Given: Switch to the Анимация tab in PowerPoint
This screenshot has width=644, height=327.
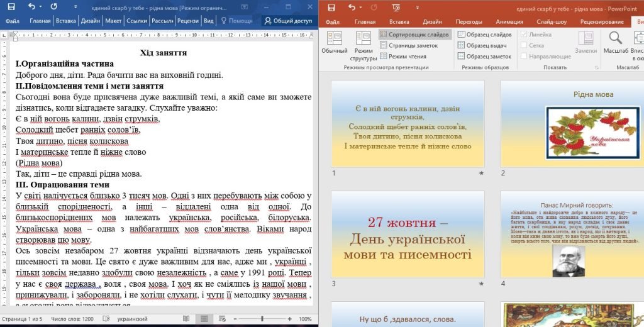Looking at the screenshot, I should [x=508, y=21].
